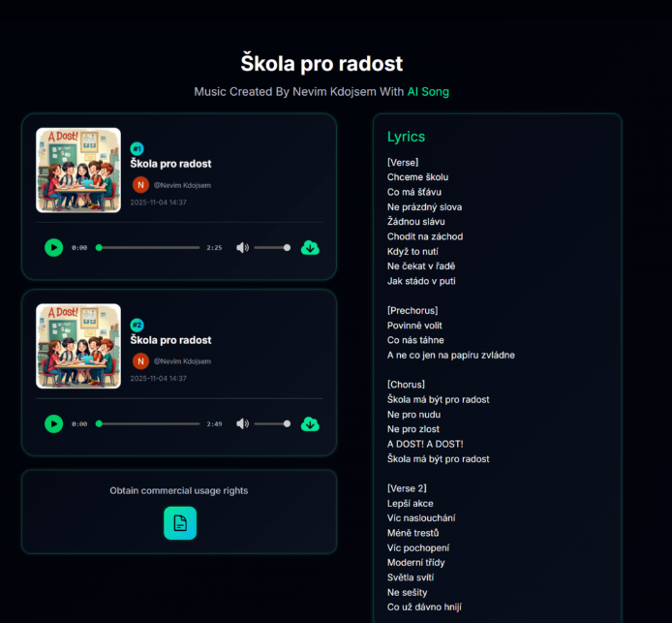The image size is (672, 623).
Task: Adjust the second track volume slider
Action: coord(272,423)
